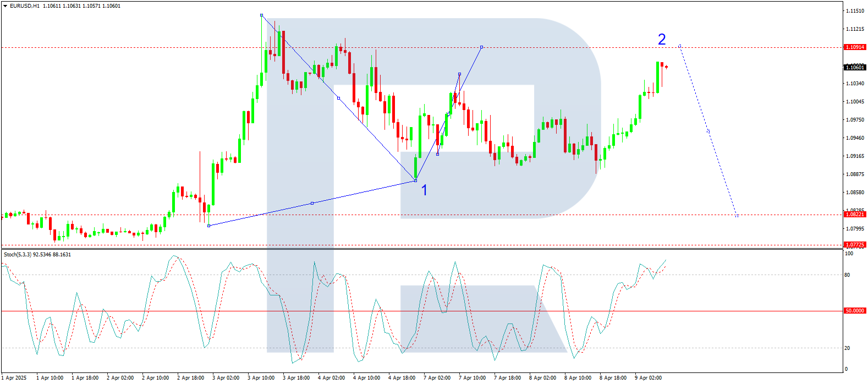Viewport: 868px width, 384px height.
Task: Click the 1 Apr 2025 date label
Action: [14, 378]
